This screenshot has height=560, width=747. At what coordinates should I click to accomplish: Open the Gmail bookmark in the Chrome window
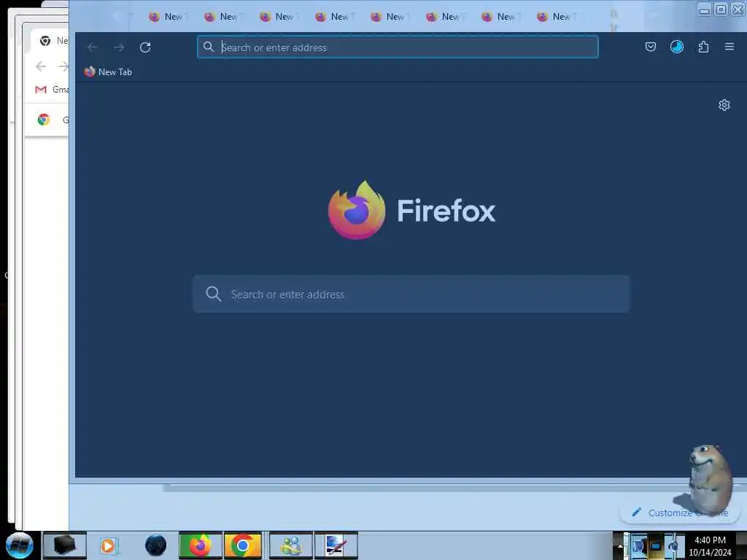coord(52,90)
